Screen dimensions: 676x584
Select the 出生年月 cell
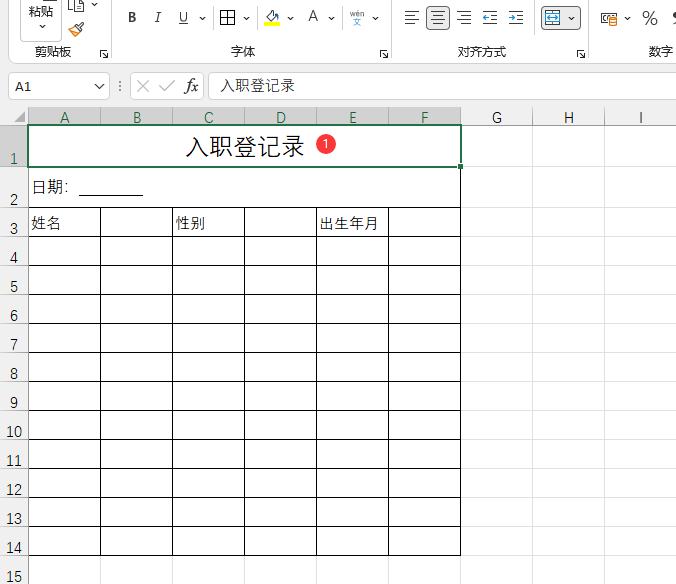[353, 222]
